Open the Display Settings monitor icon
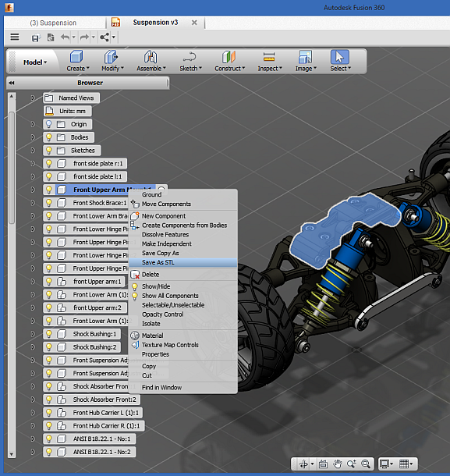The image size is (450, 476). click(x=384, y=464)
